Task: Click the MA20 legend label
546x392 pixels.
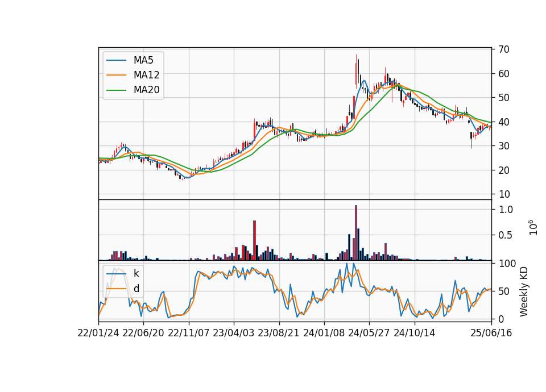Action: point(146,90)
